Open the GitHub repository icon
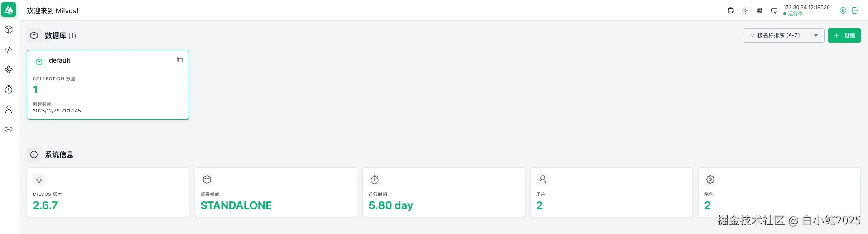Image resolution: width=868 pixels, height=234 pixels. 731,10
